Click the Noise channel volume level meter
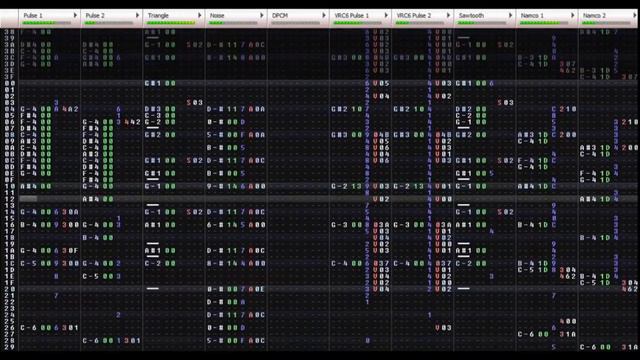640x360 pixels. [x=233, y=23]
